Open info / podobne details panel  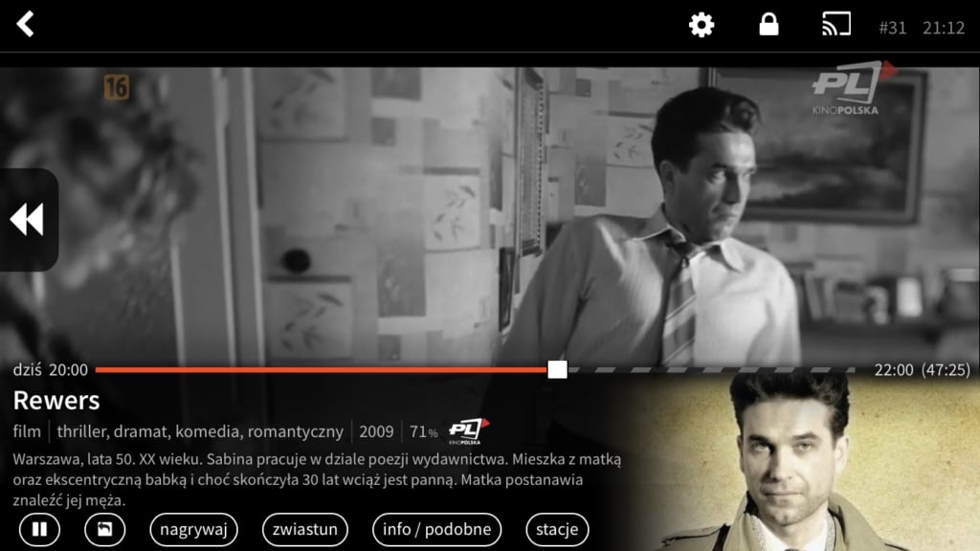[437, 529]
